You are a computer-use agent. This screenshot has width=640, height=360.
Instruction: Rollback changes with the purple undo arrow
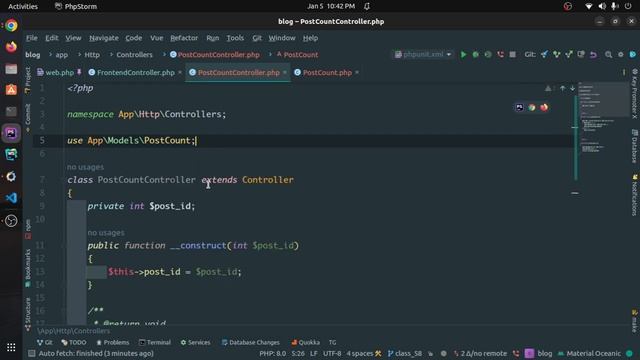click(x=593, y=54)
